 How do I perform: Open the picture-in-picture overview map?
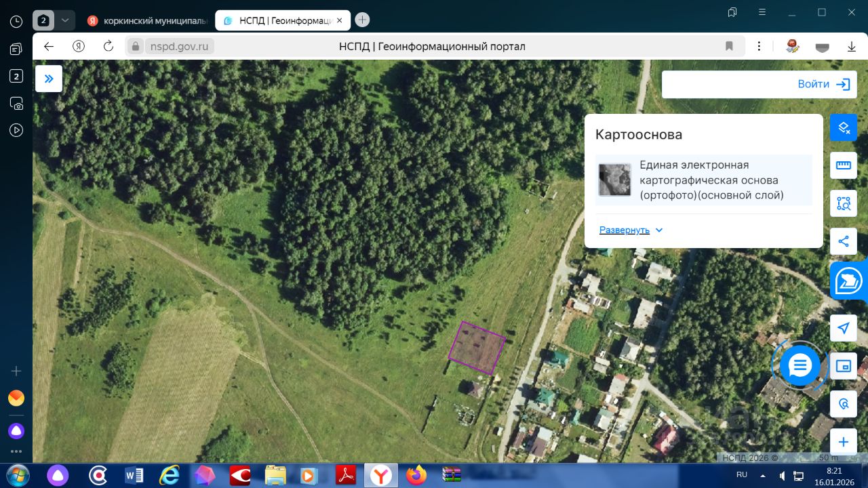(x=844, y=366)
